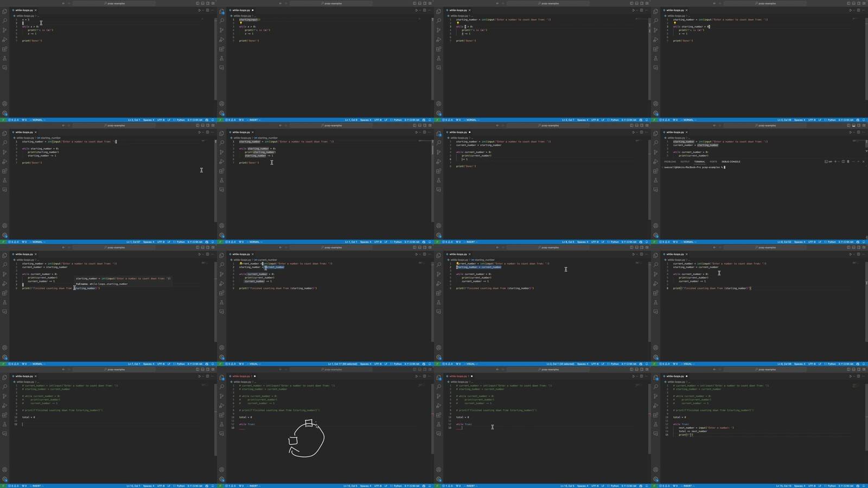Toggle secondary sidebar in terminal-panel frame title bar
868x488 pixels.
(859, 125)
